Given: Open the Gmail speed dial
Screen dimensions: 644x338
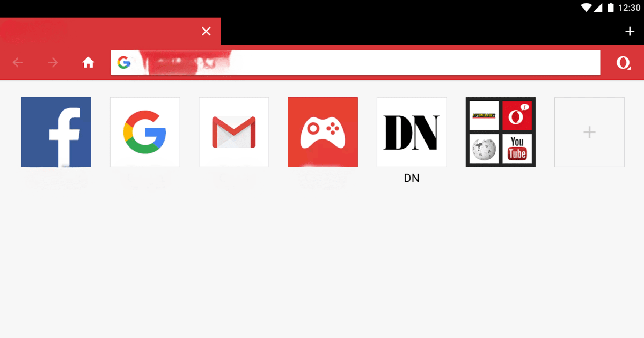Looking at the screenshot, I should [234, 132].
